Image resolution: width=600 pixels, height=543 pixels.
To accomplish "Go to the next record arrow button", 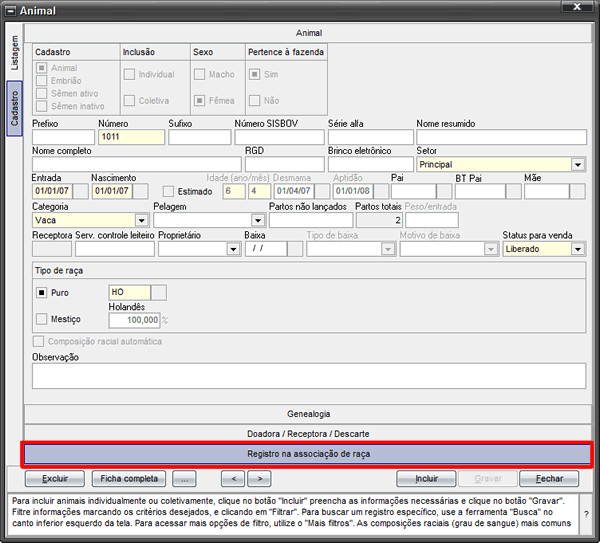I will (x=259, y=479).
